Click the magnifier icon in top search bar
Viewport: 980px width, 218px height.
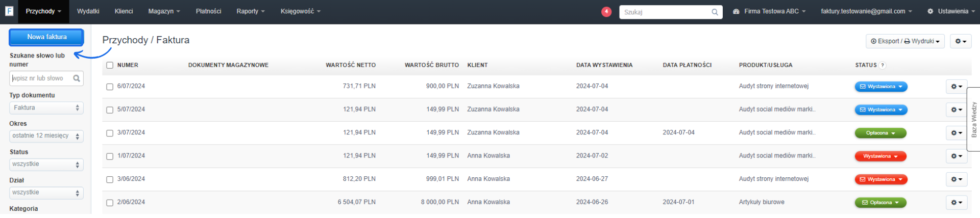click(x=715, y=12)
